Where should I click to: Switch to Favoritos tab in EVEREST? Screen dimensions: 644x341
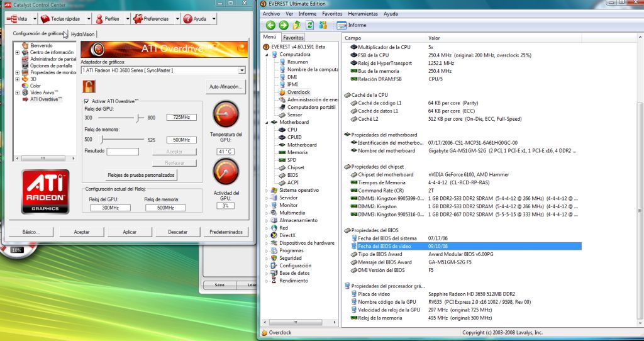pyautogui.click(x=293, y=37)
